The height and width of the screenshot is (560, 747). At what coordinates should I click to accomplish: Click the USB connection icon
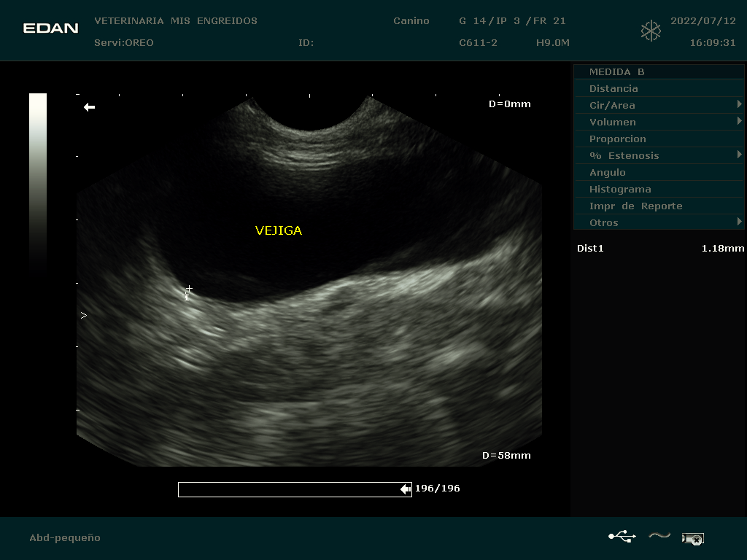pos(622,537)
